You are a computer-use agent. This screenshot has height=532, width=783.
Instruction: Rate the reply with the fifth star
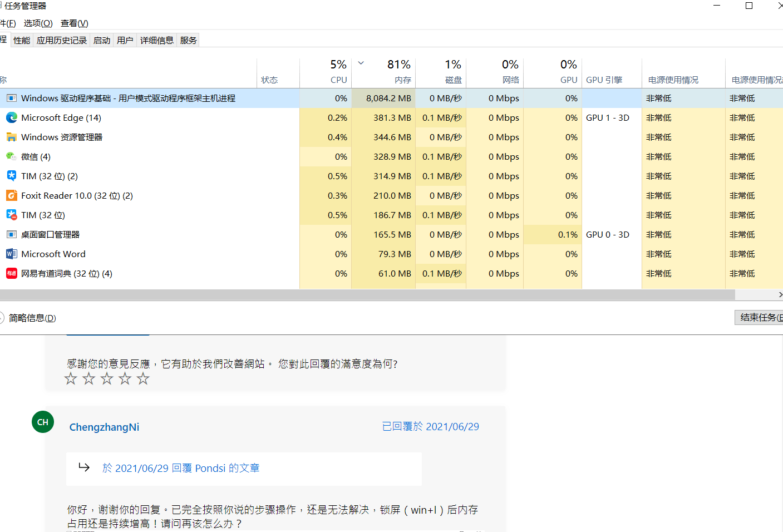(143, 379)
